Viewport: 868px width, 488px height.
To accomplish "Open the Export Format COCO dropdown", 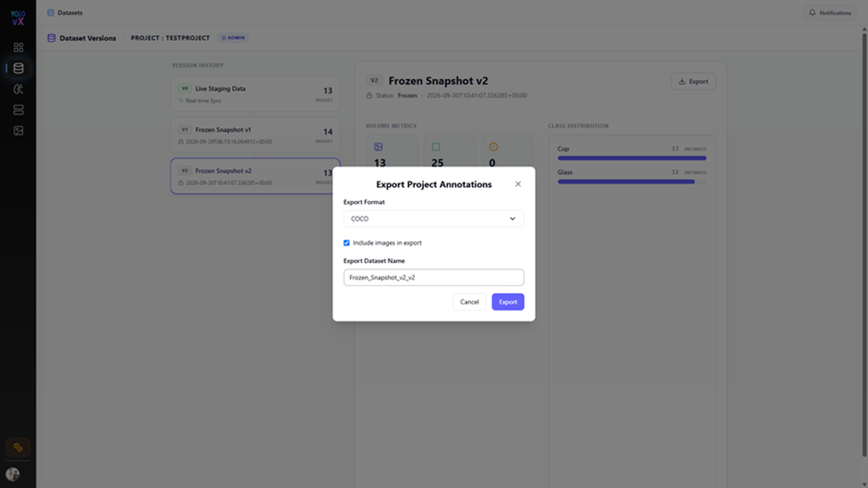I will click(434, 219).
